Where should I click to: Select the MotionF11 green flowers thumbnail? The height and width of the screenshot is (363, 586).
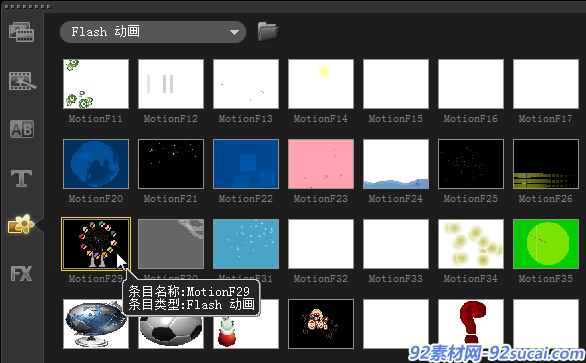coord(96,84)
